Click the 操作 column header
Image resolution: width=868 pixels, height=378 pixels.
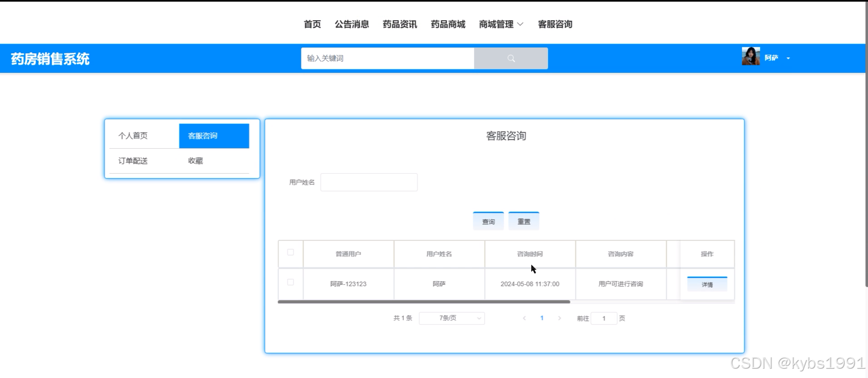(x=707, y=254)
